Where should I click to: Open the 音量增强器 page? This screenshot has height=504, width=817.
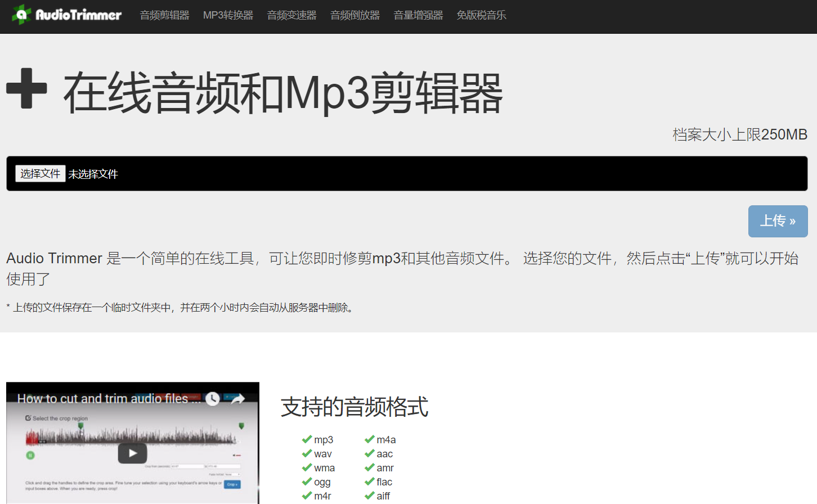coord(418,15)
